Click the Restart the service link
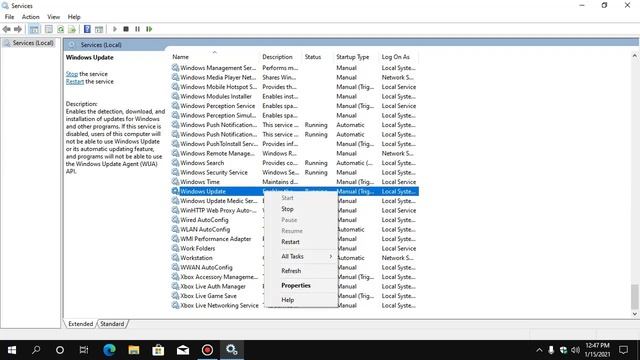Viewport: 640px width, 360px height. (x=75, y=82)
